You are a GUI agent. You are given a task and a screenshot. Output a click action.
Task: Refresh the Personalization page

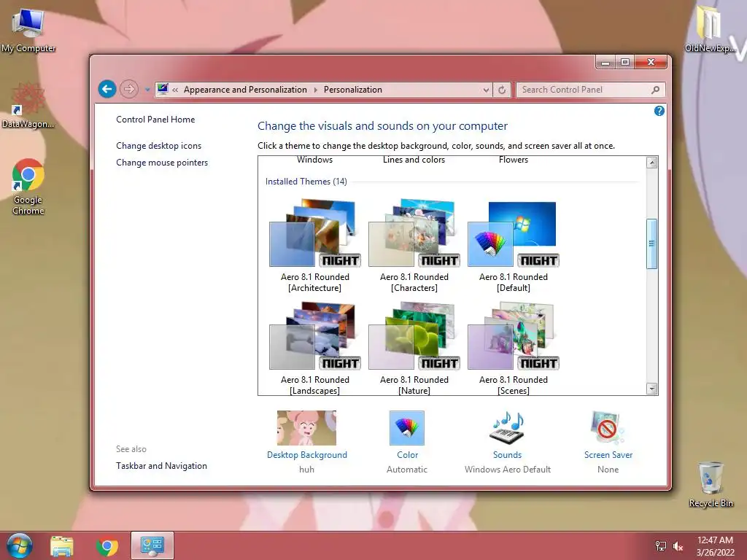502,90
